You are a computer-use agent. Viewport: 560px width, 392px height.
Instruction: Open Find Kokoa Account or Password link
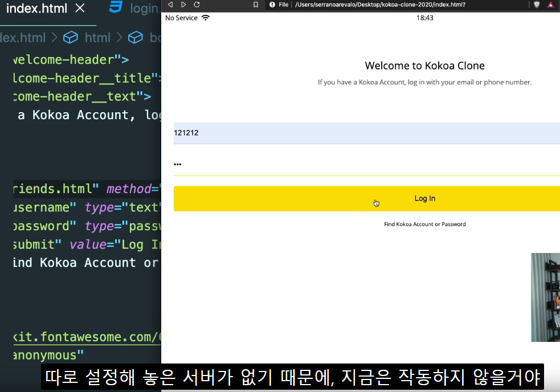click(x=424, y=224)
